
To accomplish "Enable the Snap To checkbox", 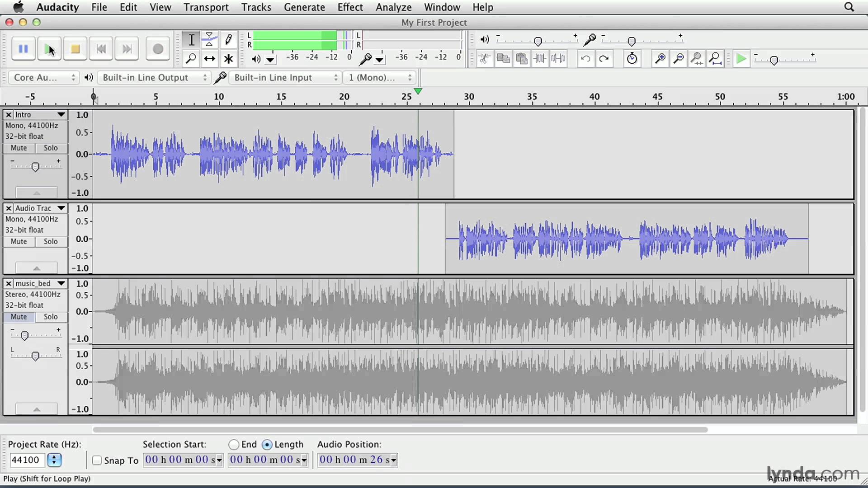I will pyautogui.click(x=97, y=460).
